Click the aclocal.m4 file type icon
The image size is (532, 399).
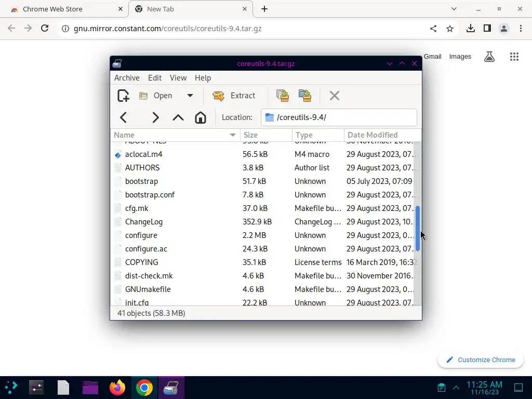coord(118,155)
